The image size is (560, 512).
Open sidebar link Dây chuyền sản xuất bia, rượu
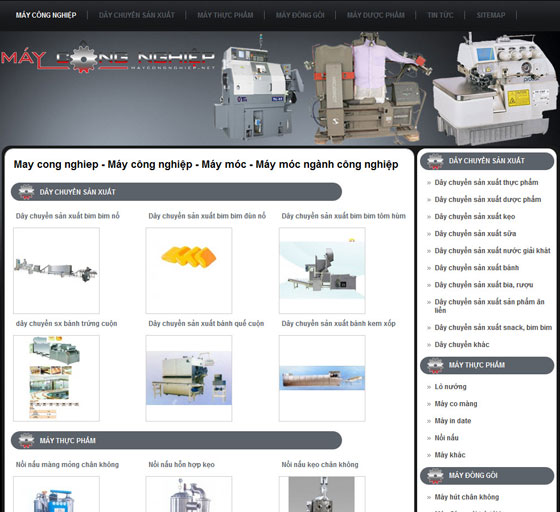point(484,285)
